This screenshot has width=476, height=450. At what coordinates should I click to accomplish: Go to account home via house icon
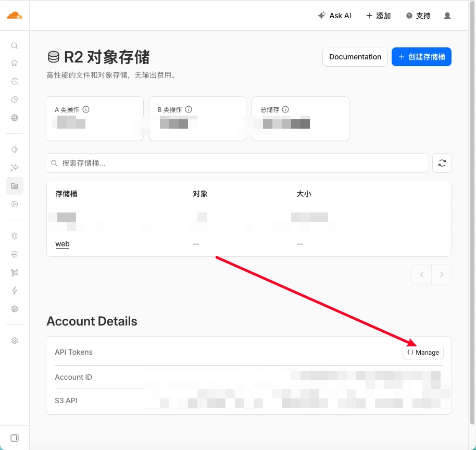(x=15, y=64)
